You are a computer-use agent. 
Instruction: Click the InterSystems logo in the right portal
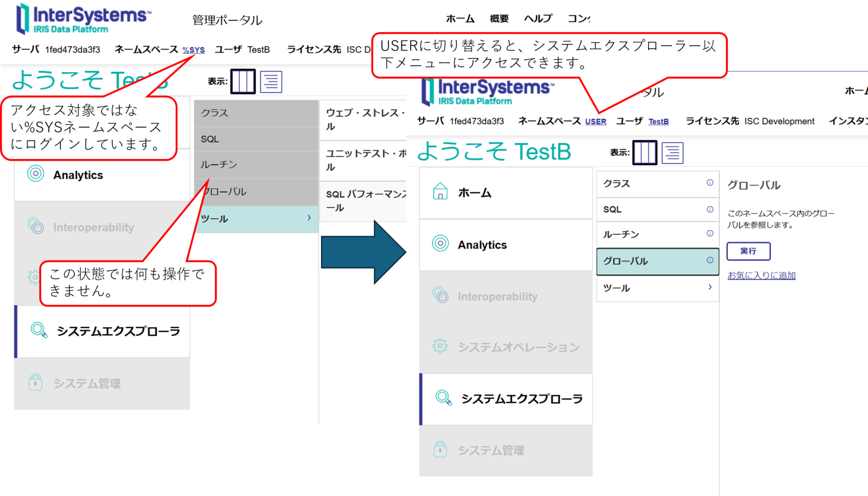click(488, 91)
